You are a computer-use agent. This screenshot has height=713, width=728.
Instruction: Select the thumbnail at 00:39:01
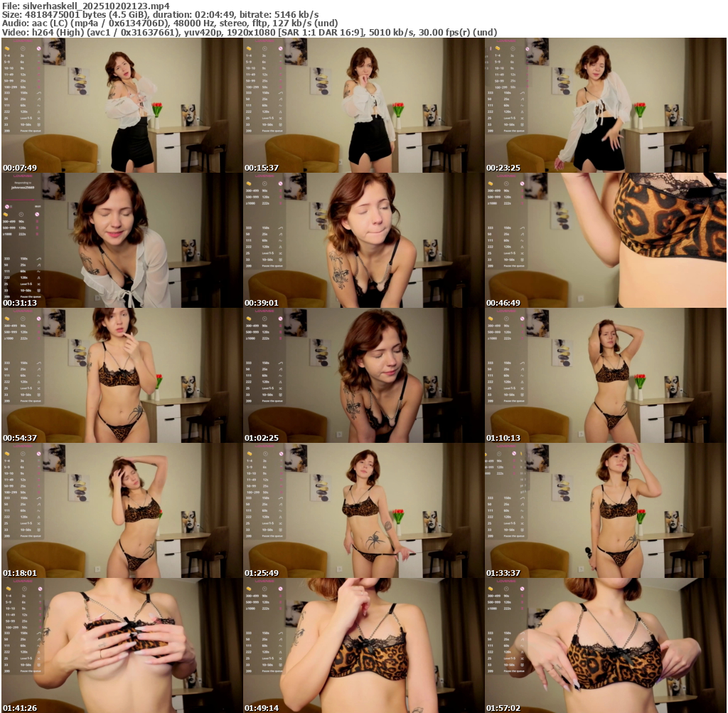(x=363, y=240)
